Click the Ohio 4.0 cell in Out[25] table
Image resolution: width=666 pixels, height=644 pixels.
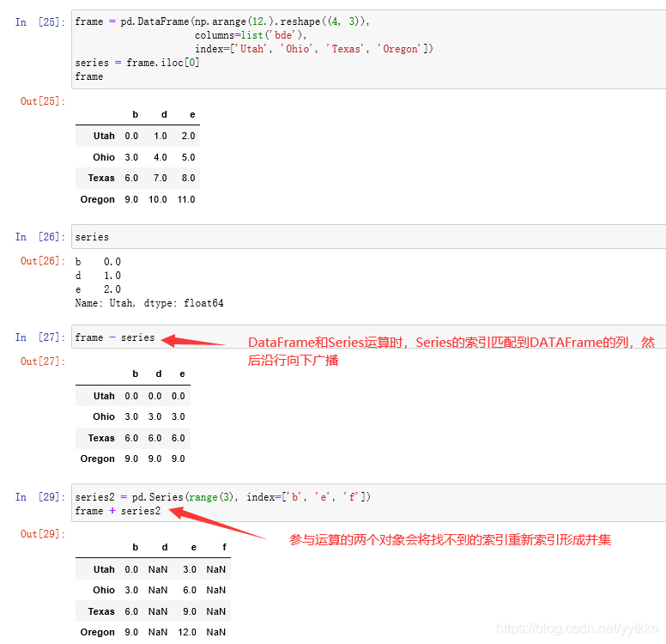(x=160, y=157)
